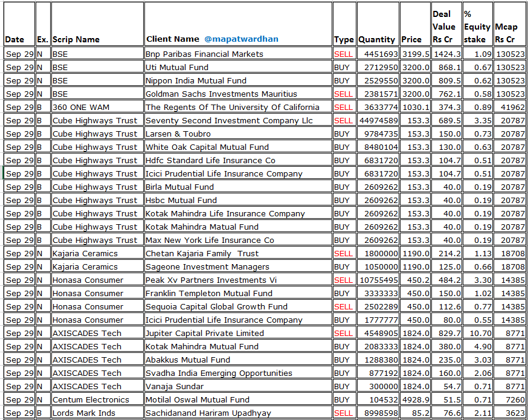Select the "Mcap Rs Cr" header cell
The height and width of the screenshot is (420, 528).
pyautogui.click(x=510, y=24)
